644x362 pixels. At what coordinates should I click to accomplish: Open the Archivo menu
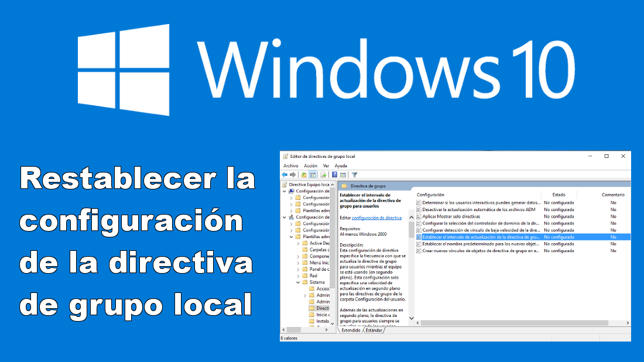coord(291,166)
